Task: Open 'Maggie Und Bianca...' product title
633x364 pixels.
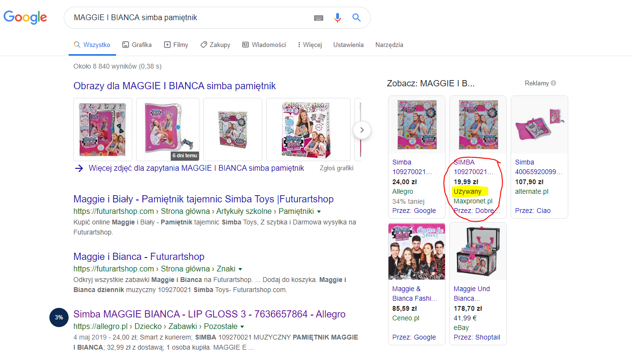Action: coord(472,294)
